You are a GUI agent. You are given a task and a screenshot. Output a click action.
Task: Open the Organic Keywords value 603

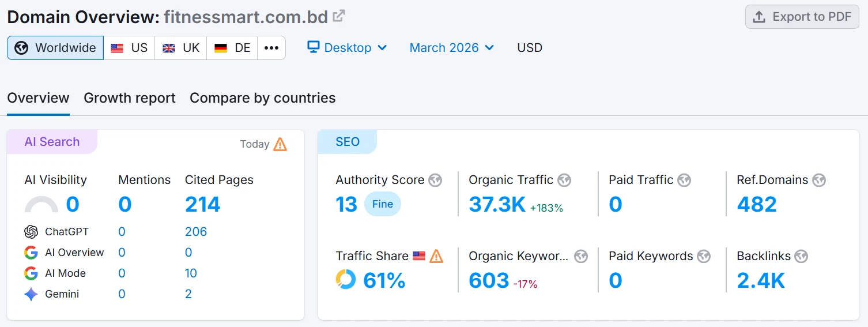pos(489,281)
